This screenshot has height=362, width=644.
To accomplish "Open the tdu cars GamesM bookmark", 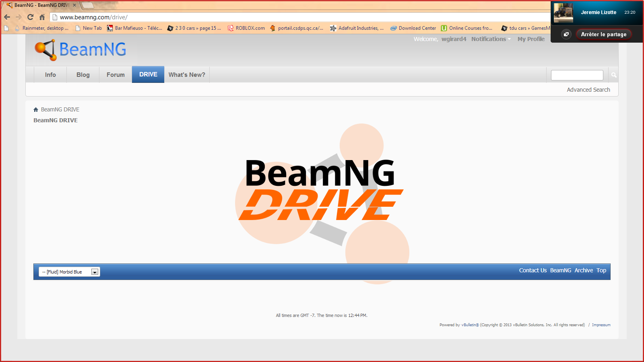I will point(526,28).
